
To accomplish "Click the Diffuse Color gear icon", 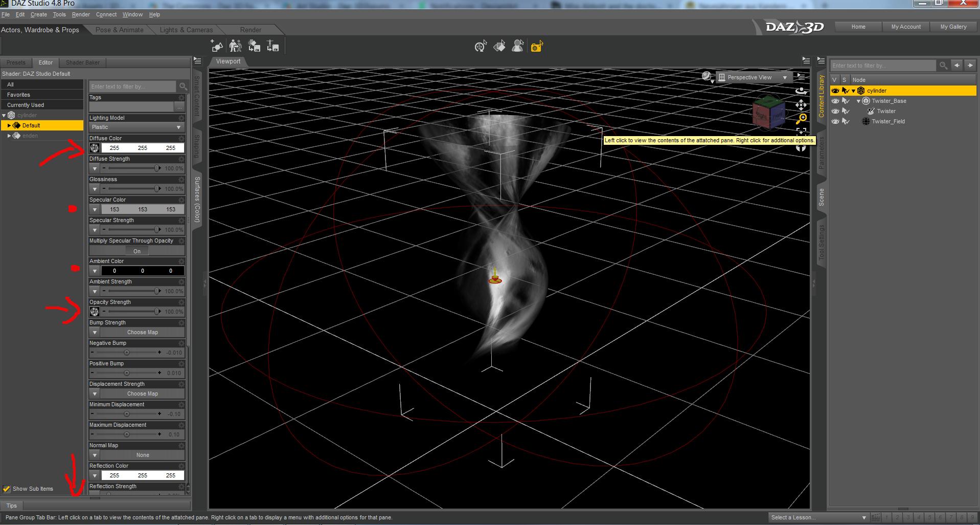I will click(x=181, y=138).
